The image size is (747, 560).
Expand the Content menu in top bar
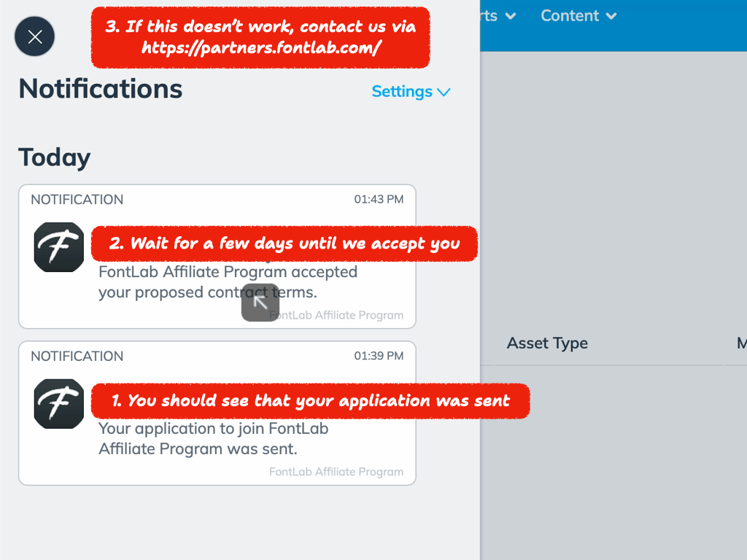578,16
